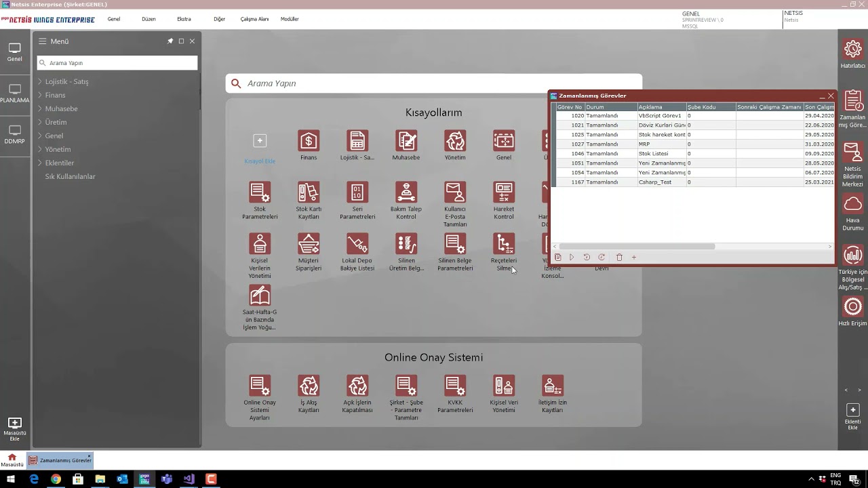Open Hatırlatıcı widget in right sidebar

853,49
